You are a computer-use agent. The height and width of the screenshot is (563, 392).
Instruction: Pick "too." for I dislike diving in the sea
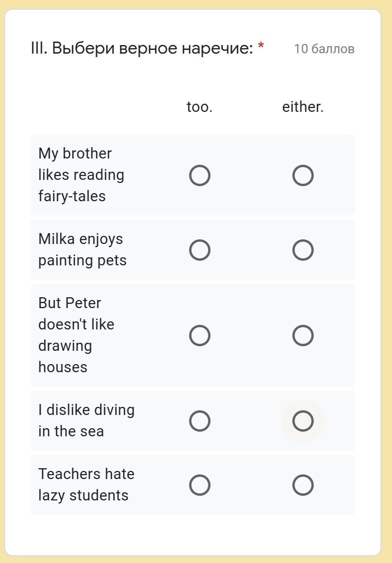[199, 421]
